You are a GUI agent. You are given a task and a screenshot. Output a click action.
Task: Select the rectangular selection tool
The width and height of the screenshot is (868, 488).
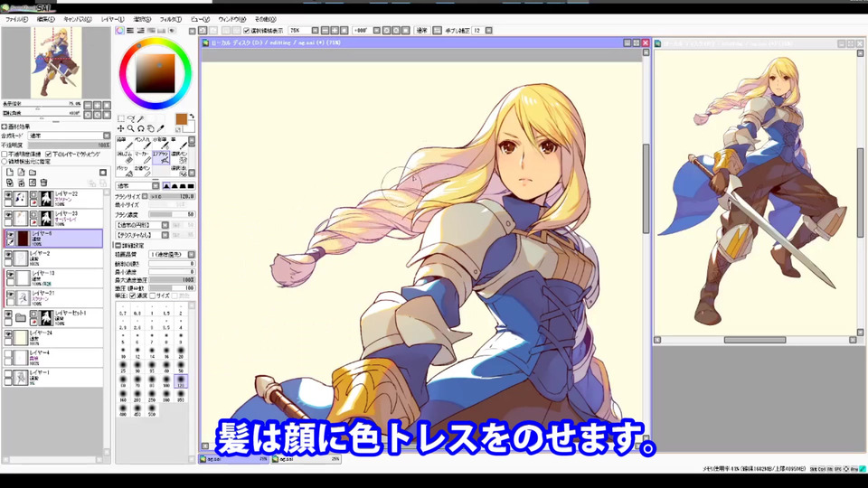pyautogui.click(x=121, y=118)
